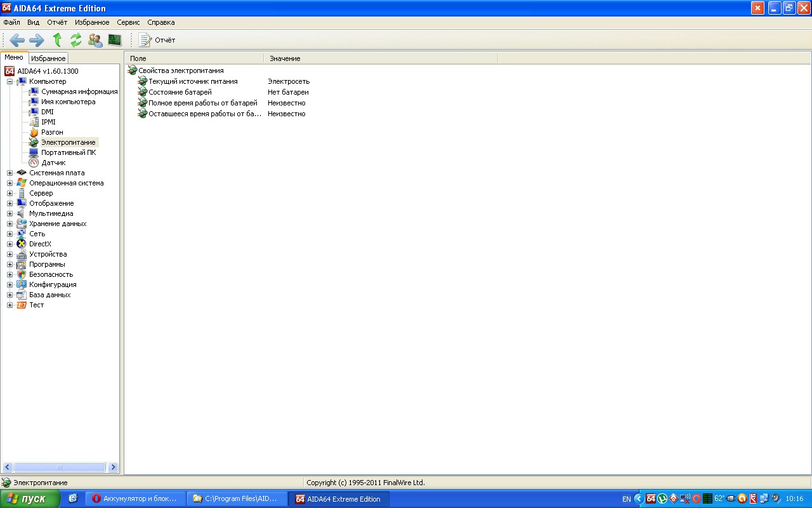This screenshot has width=812, height=508.
Task: Select Состояние батарей row
Action: 180,92
